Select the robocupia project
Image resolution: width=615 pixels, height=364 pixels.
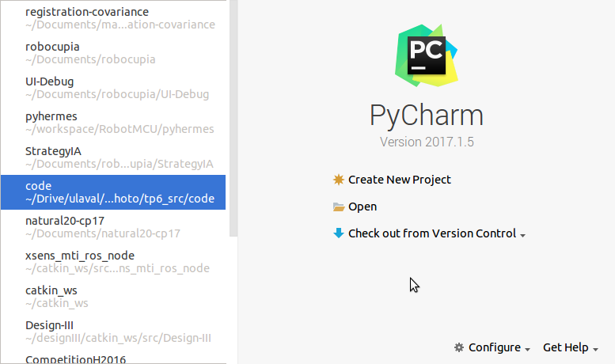click(113, 53)
